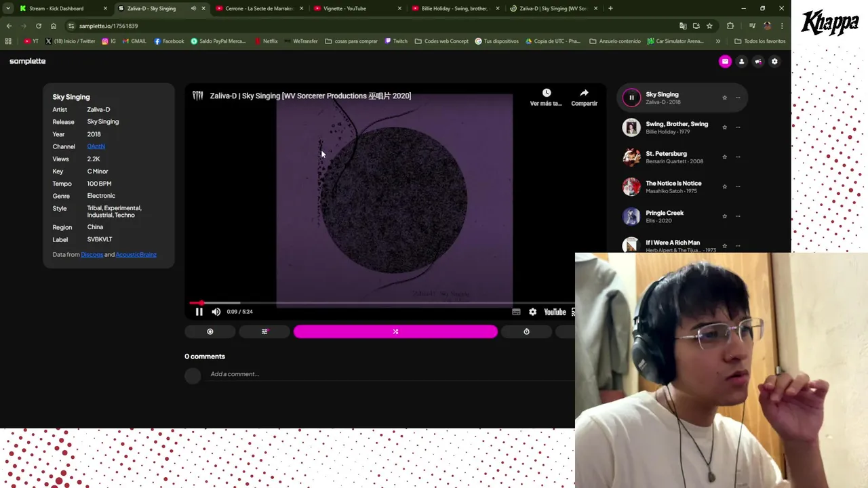Seek on the video progress bar
This screenshot has width=868, height=488.
pos(382,303)
